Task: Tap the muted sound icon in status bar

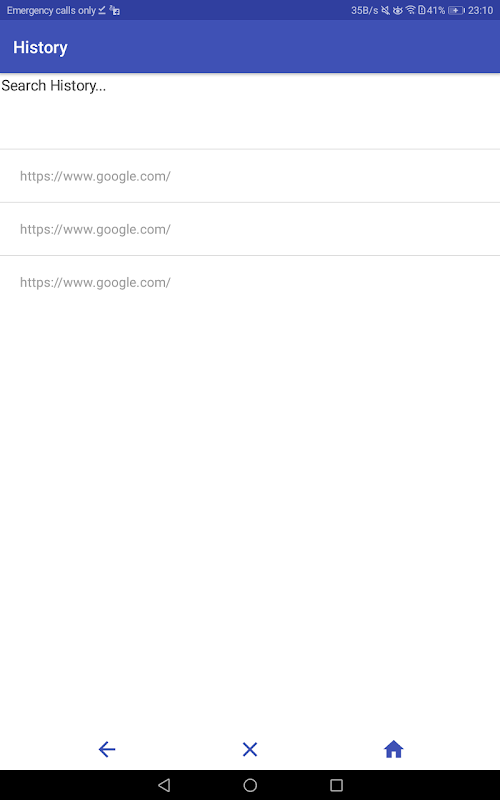Action: click(x=386, y=10)
